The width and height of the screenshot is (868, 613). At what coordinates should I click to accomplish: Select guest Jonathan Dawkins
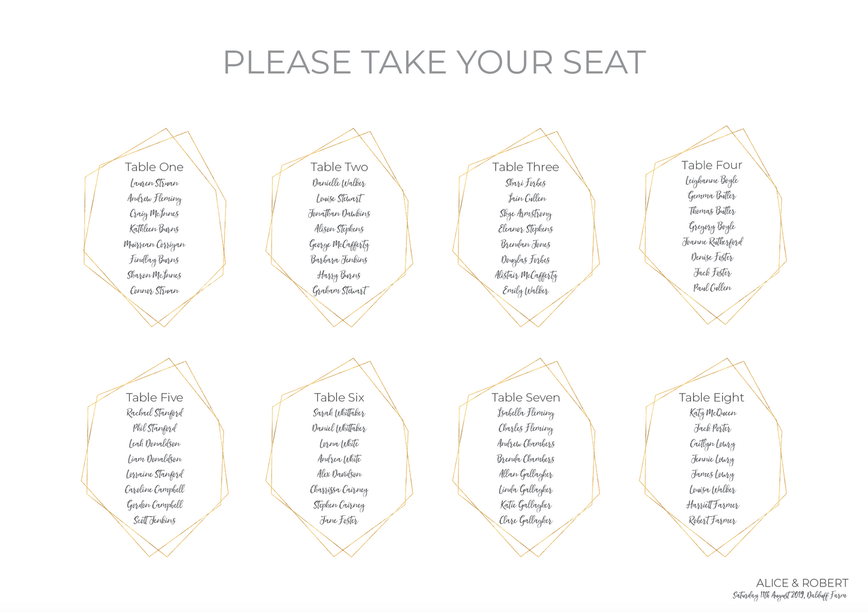coord(339,213)
